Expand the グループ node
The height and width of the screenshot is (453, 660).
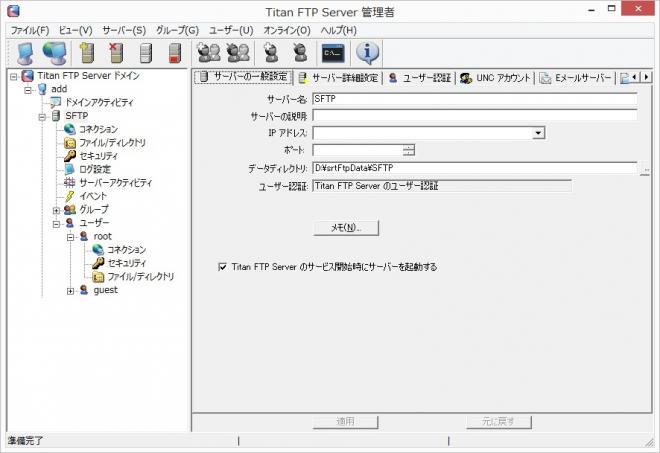pyautogui.click(x=56, y=211)
